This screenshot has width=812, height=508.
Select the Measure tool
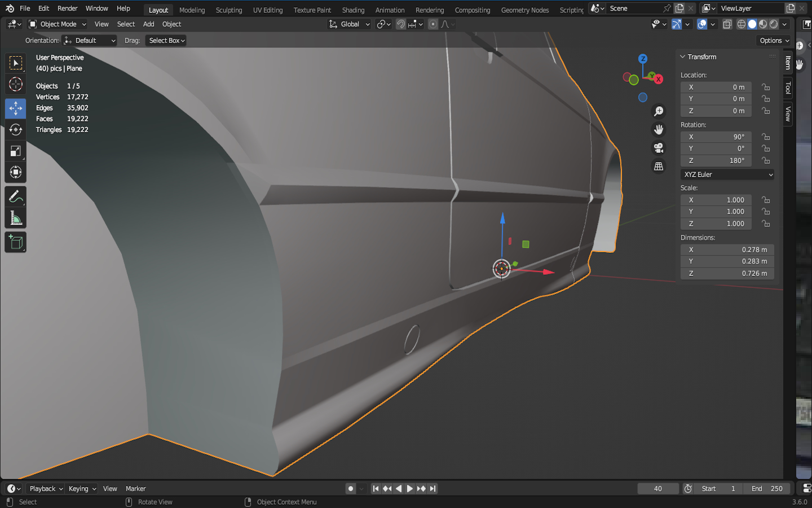pyautogui.click(x=15, y=218)
